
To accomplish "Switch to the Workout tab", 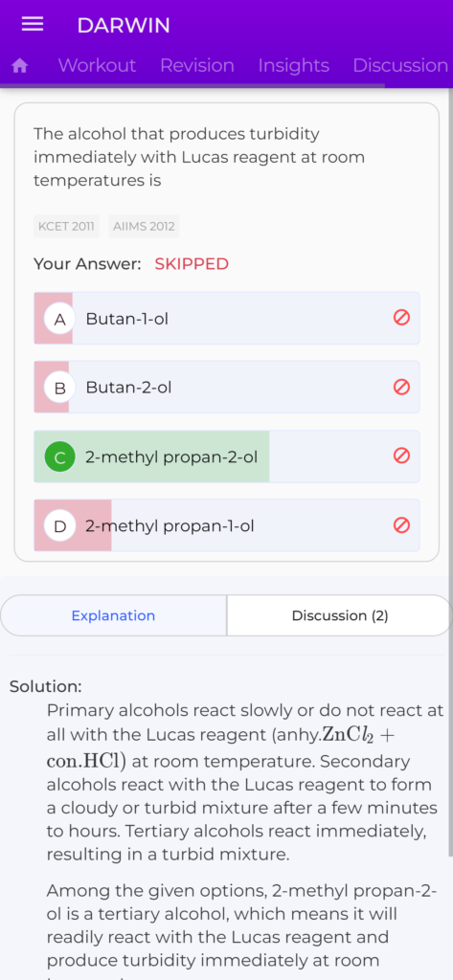I will click(x=97, y=66).
